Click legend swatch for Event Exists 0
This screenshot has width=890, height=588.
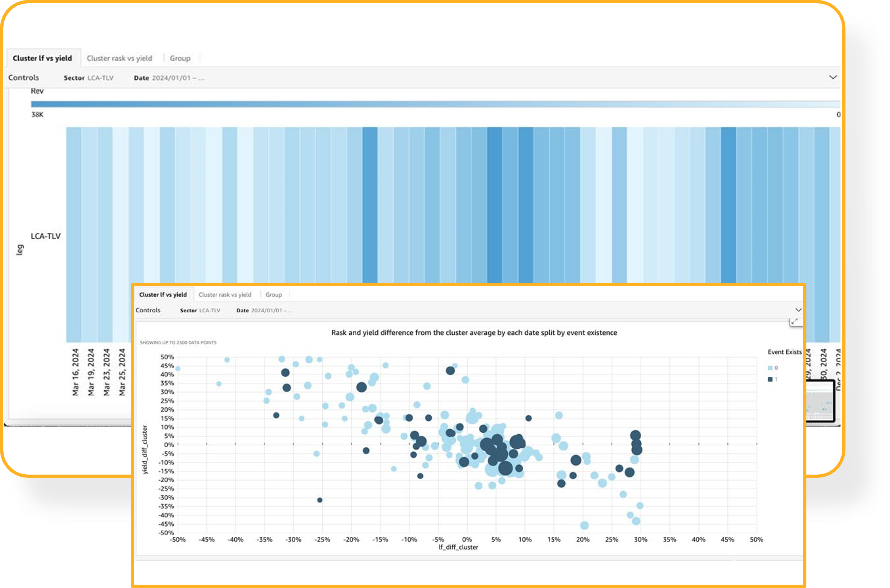click(x=770, y=368)
